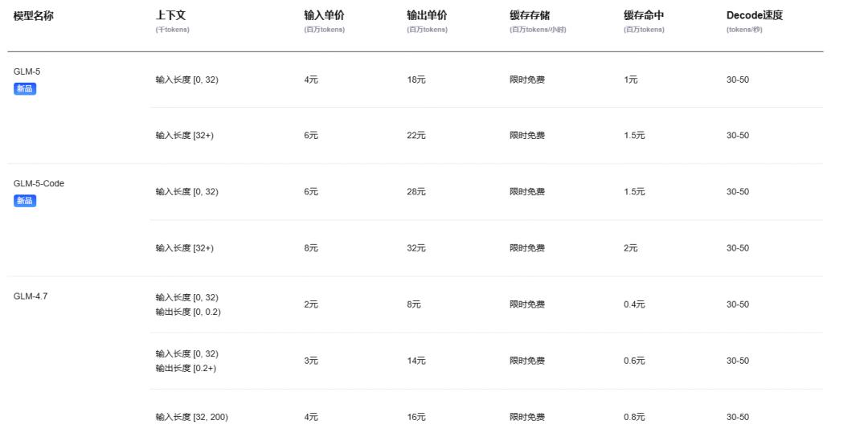This screenshot has width=868, height=445.
Task: Click the 新品 badge under GLM-5-Code
Action: pyautogui.click(x=25, y=201)
